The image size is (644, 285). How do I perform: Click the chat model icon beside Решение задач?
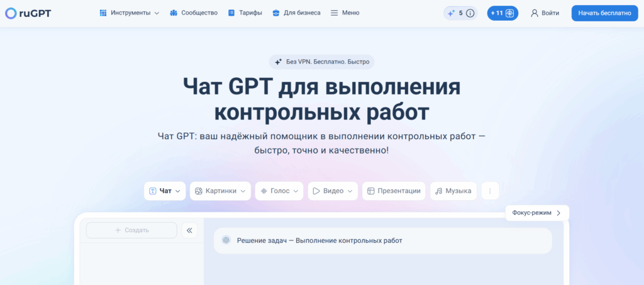[226, 240]
